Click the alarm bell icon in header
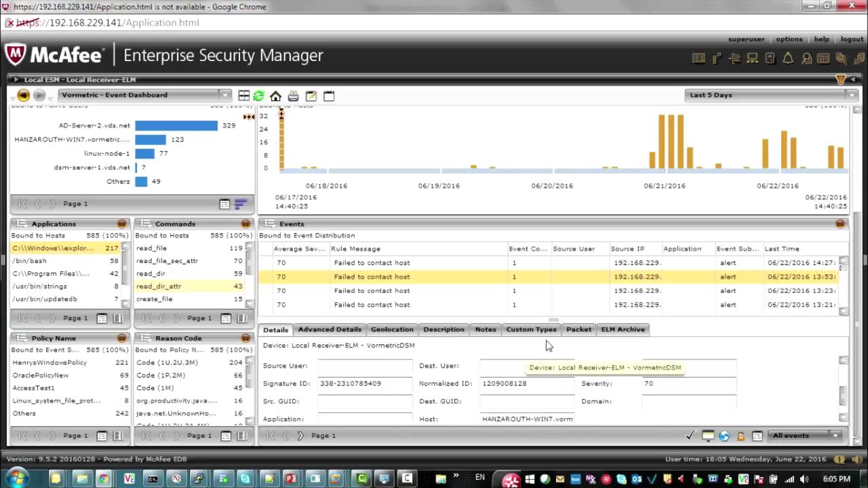868x488 pixels. tap(788, 59)
